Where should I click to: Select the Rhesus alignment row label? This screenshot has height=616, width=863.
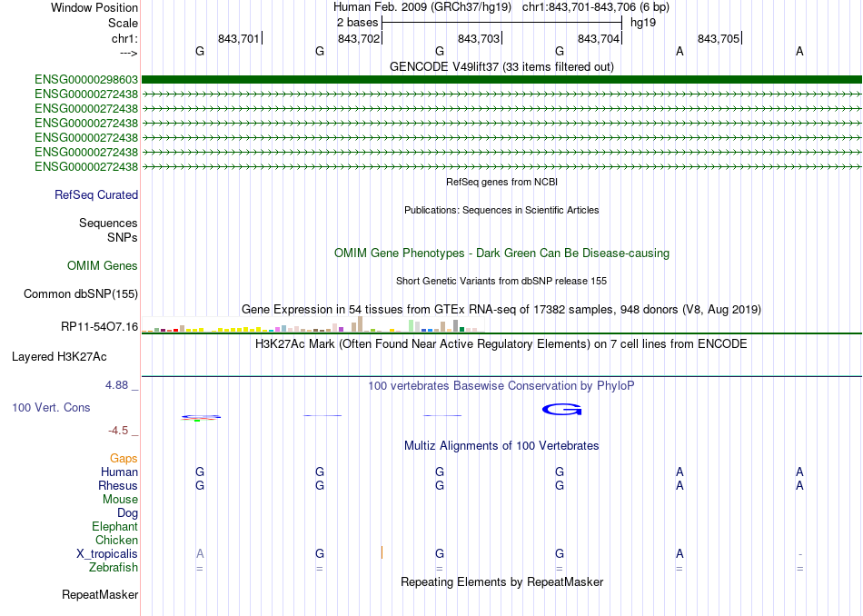pos(118,485)
